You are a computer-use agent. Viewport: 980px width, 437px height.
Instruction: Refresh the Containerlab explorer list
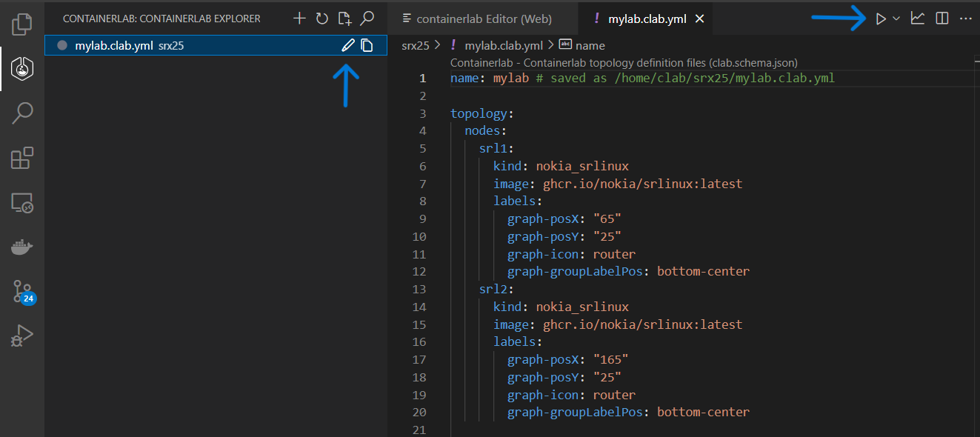[321, 19]
